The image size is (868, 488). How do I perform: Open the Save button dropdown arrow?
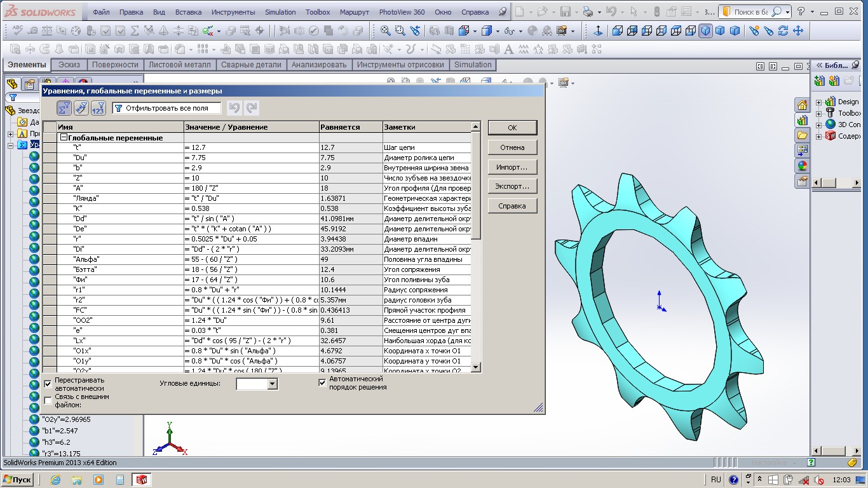pyautogui.click(x=575, y=11)
